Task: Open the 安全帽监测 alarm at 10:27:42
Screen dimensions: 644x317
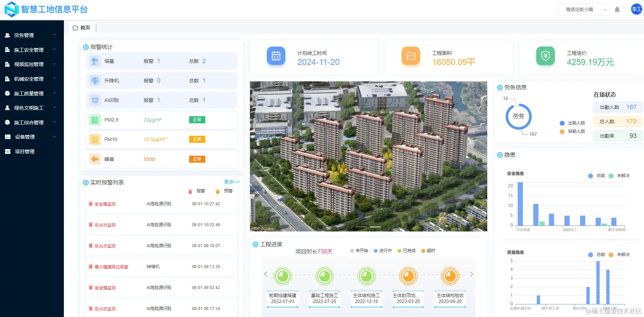Action: tap(162, 204)
